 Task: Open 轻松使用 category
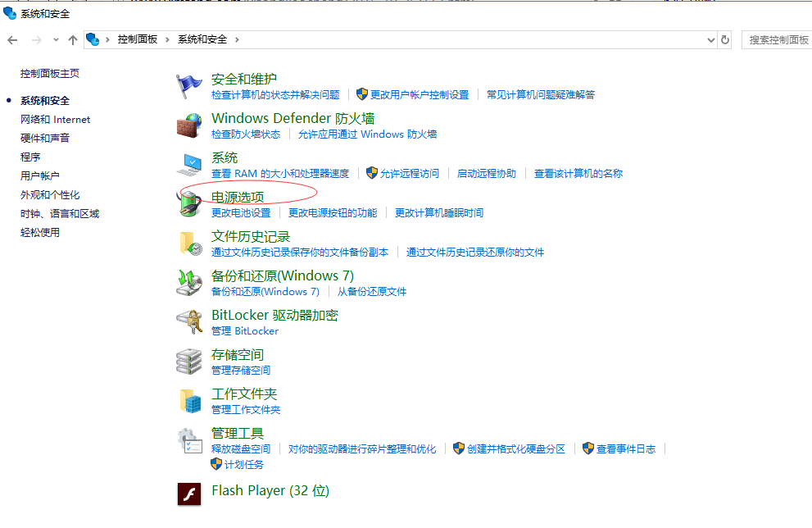pos(40,233)
